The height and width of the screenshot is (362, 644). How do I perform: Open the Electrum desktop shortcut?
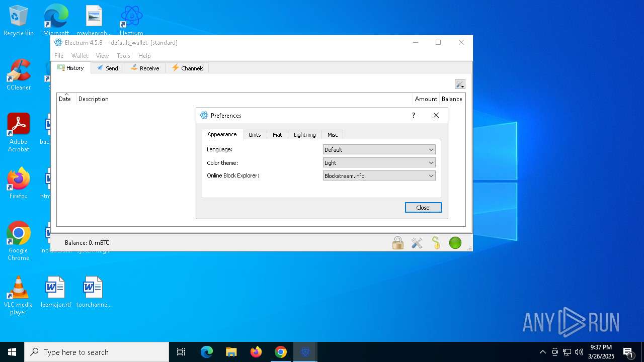pos(131,21)
